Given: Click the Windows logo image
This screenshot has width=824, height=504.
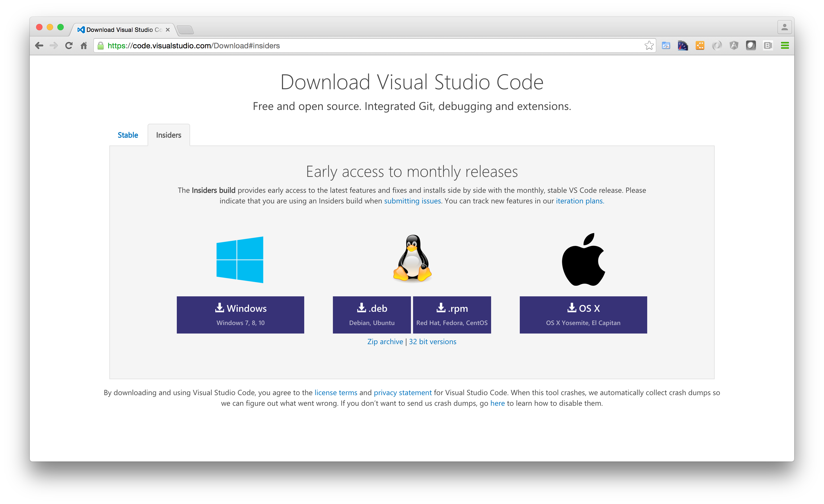Looking at the screenshot, I should pos(240,260).
